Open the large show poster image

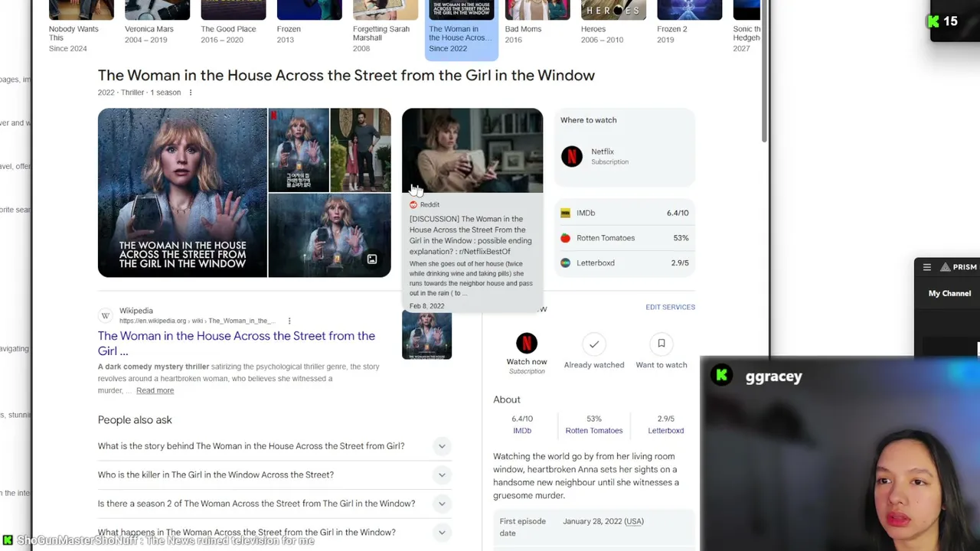(x=182, y=193)
